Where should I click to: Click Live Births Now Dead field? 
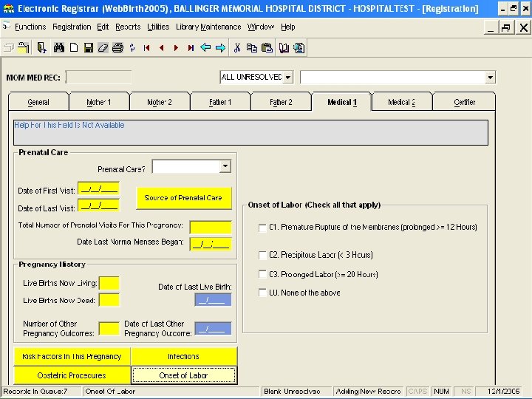(109, 300)
